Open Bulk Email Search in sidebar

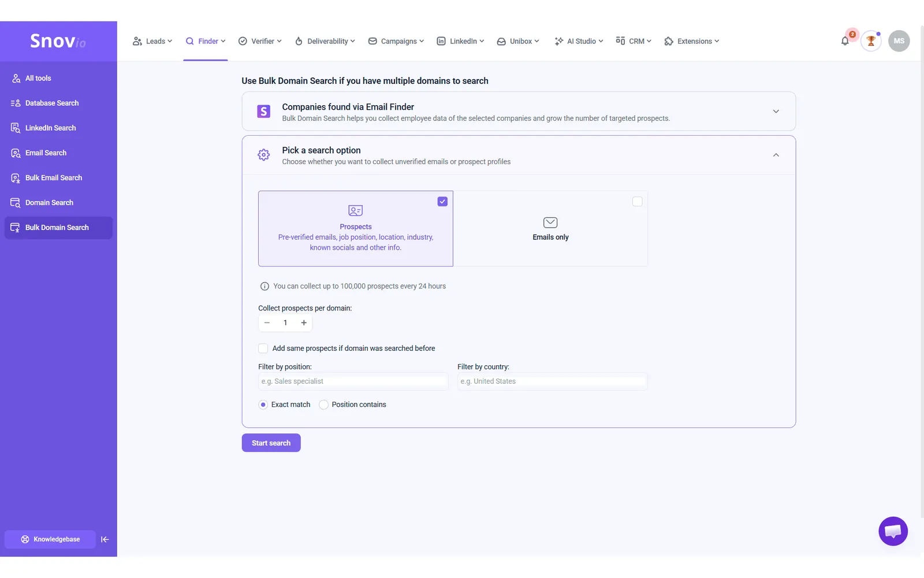pyautogui.click(x=58, y=178)
